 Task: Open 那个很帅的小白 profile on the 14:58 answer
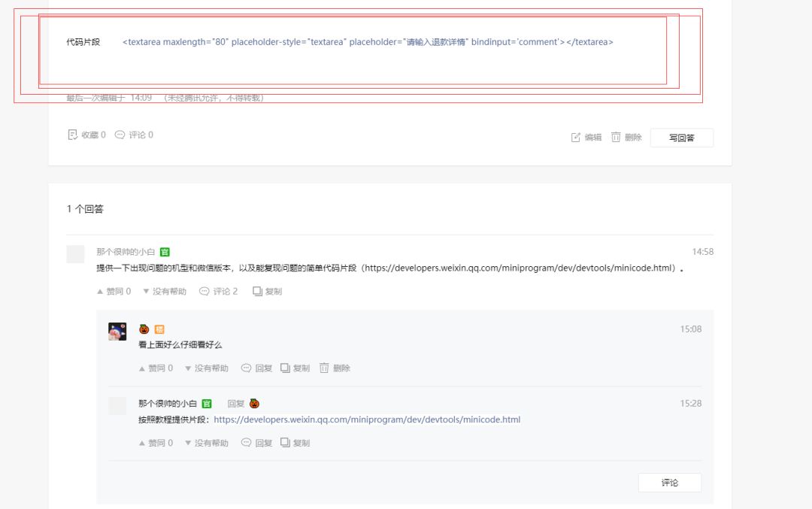[126, 252]
